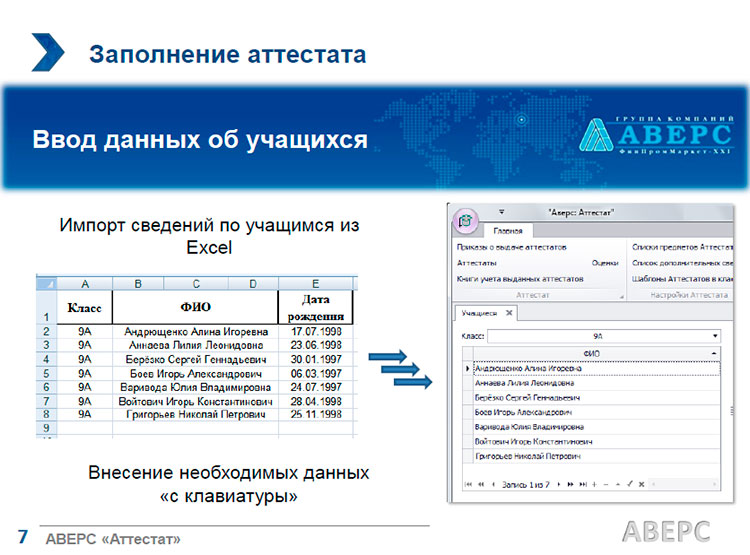
Task: Click the grid horizontal scrollbar
Action: click(684, 485)
